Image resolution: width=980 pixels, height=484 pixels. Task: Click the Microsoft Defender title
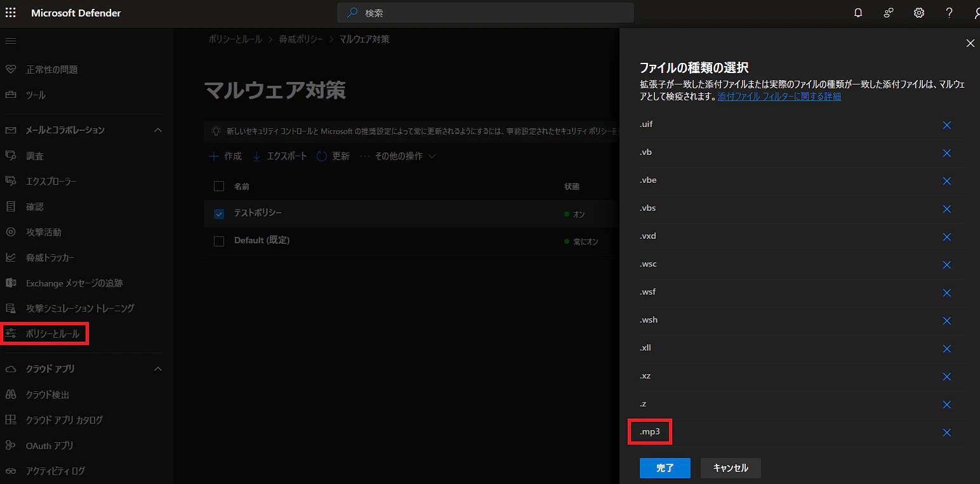pos(76,13)
